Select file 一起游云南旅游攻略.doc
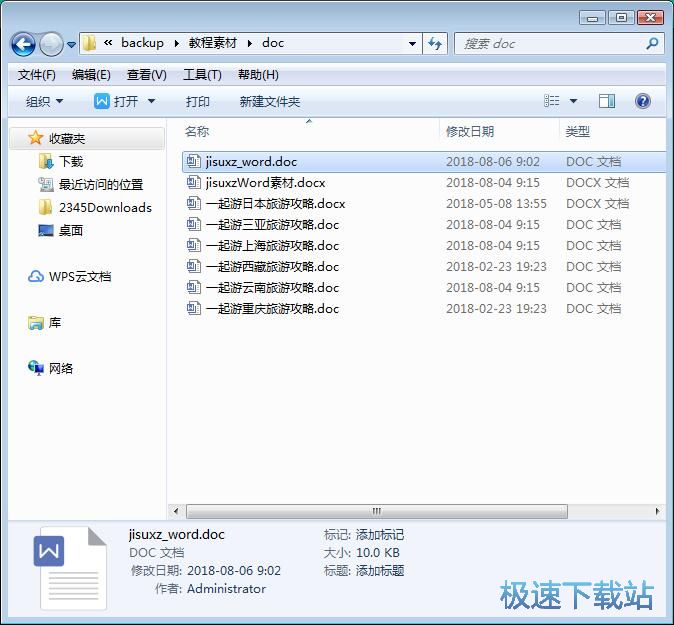The height and width of the screenshot is (625, 674). [x=273, y=288]
